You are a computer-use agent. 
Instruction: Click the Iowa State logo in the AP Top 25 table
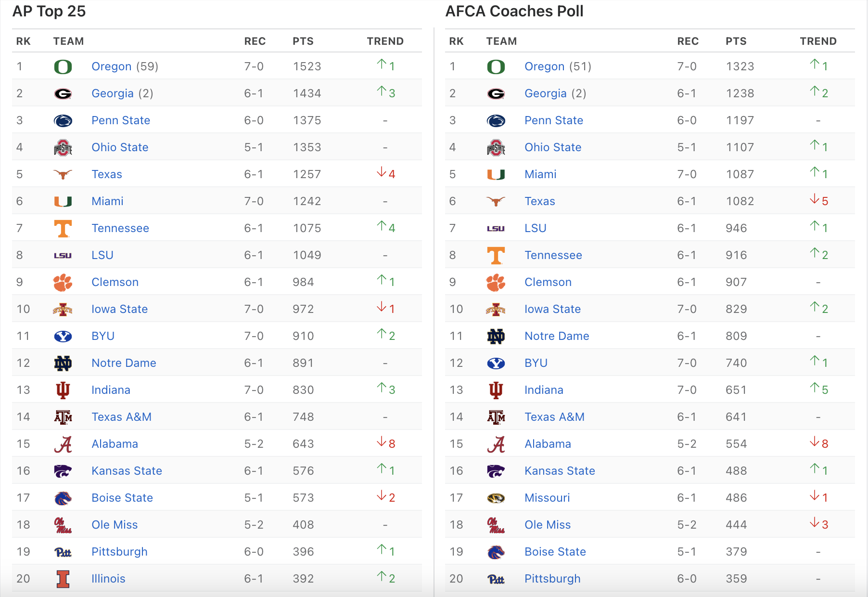coord(63,309)
